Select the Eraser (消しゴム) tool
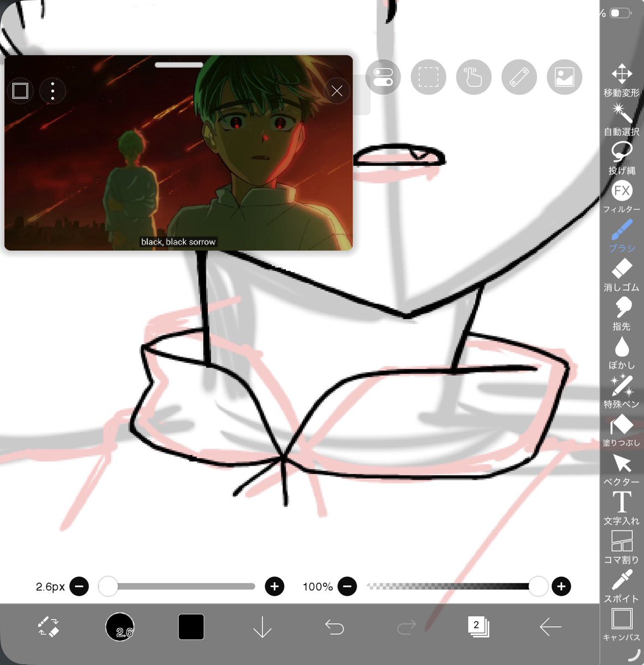The width and height of the screenshot is (644, 665). 621,275
